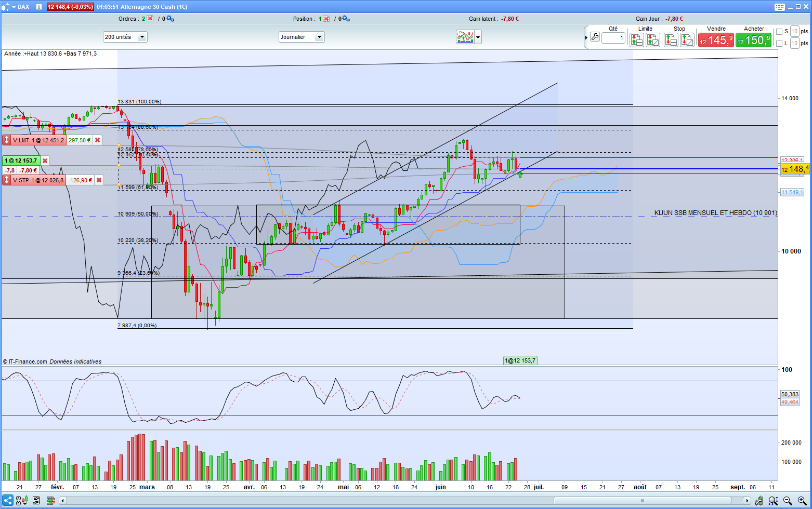Open the Journalier timeframe dropdown
This screenshot has height=509, width=812.
302,37
